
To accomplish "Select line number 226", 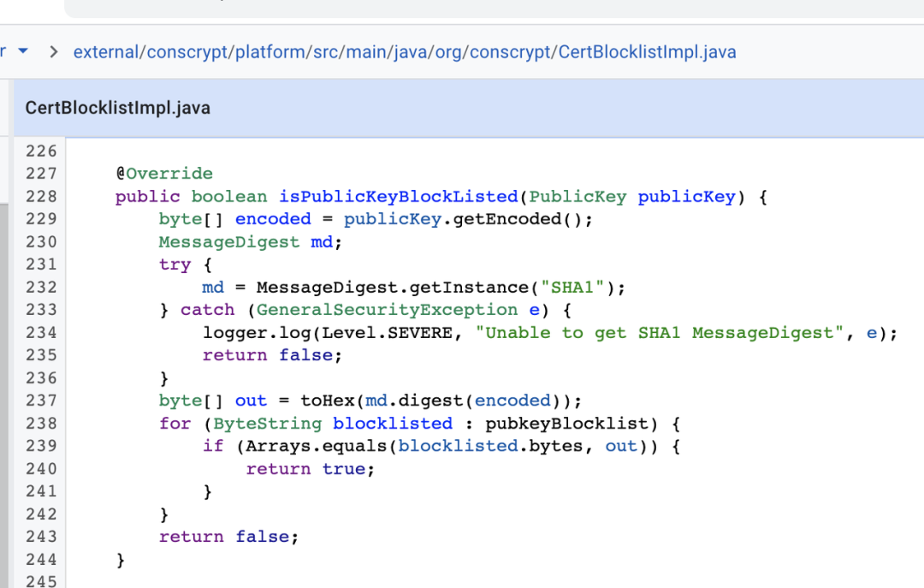I will pyautogui.click(x=41, y=151).
